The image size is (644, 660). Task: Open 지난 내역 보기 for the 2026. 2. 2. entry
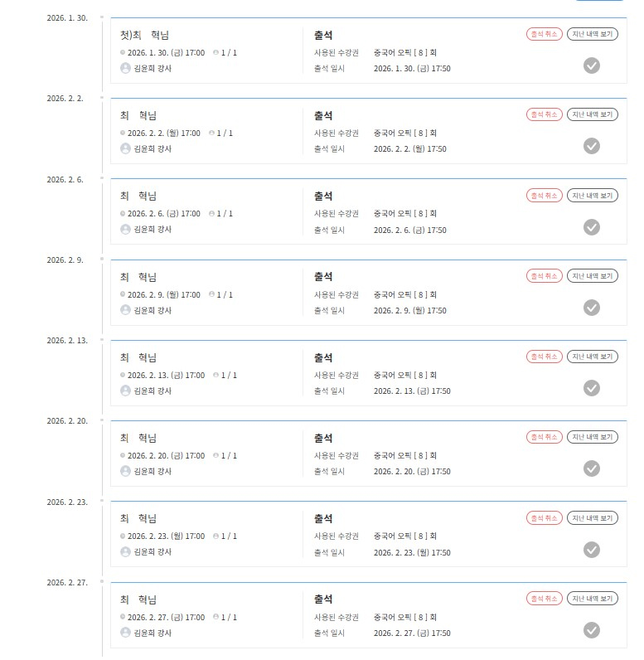pos(593,114)
